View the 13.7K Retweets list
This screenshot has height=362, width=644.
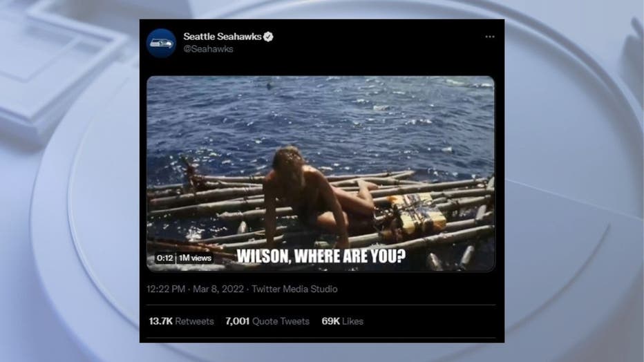point(181,321)
